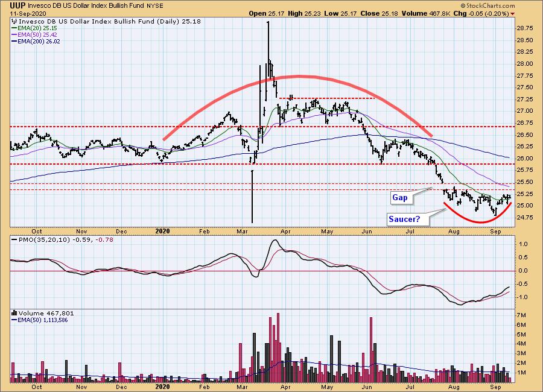Click the 28.00 price axis label
This screenshot has height=392, width=543.
coord(524,64)
